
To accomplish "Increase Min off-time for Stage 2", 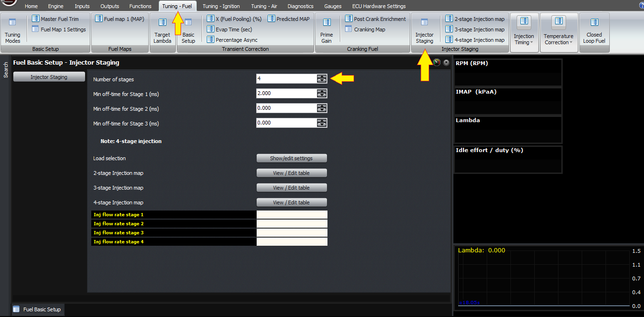I will tap(322, 106).
